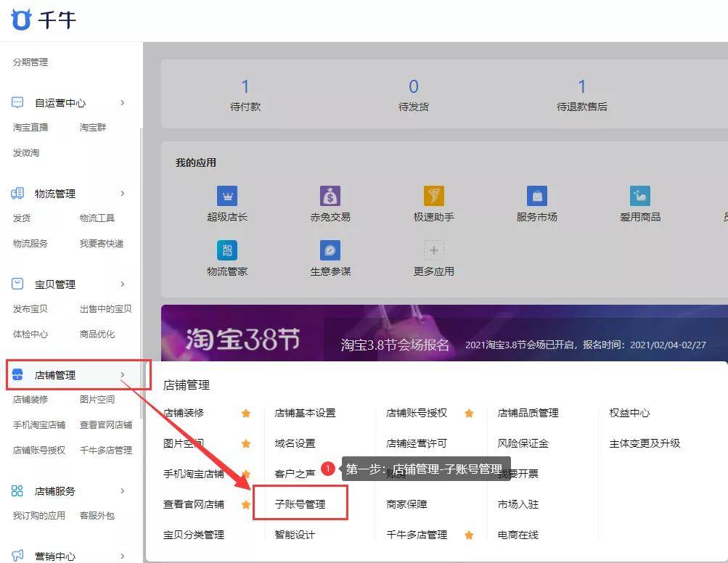Screen dimensions: 728x563
Task: Open 发布宝贝 sidebar link
Action: 30,308
